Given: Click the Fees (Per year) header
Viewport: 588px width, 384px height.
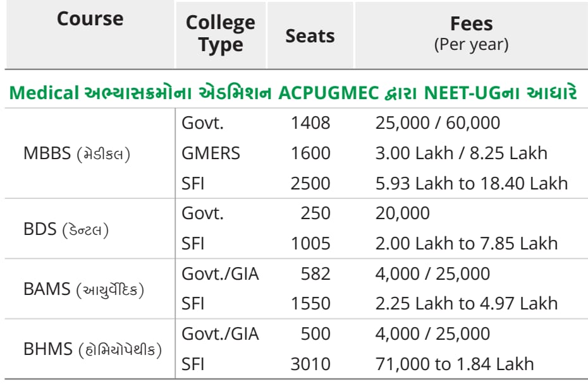Looking at the screenshot, I should 472,33.
